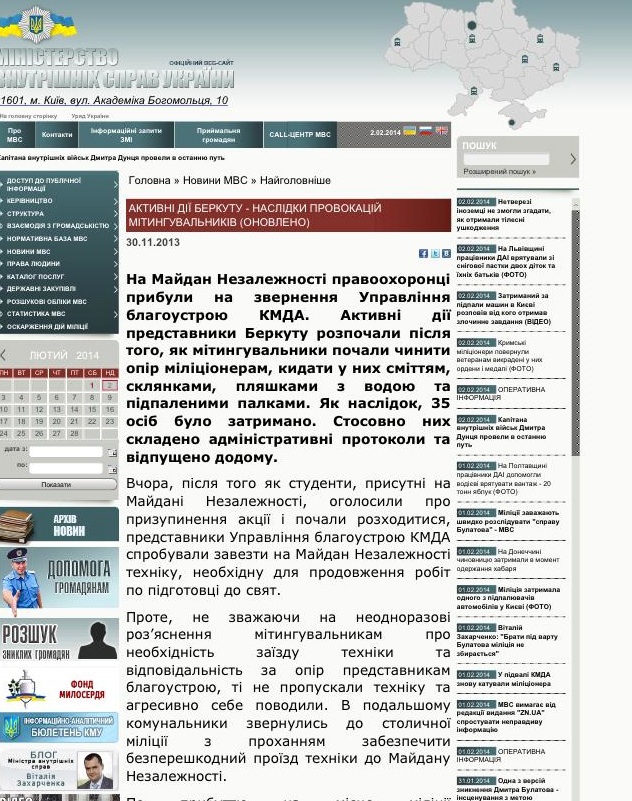632x801 pixels.
Task: Share article via Facebook icon
Action: click(423, 254)
